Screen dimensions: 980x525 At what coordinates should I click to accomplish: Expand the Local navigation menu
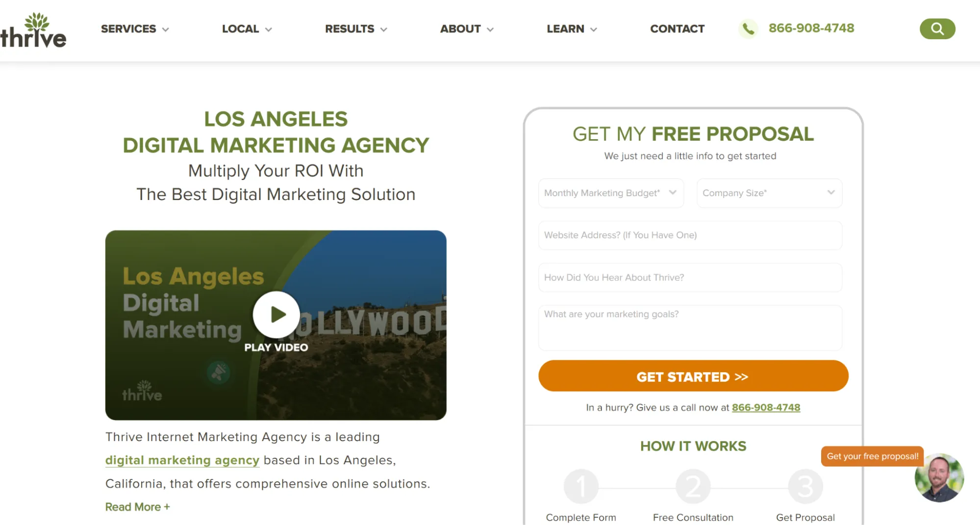pyautogui.click(x=247, y=29)
